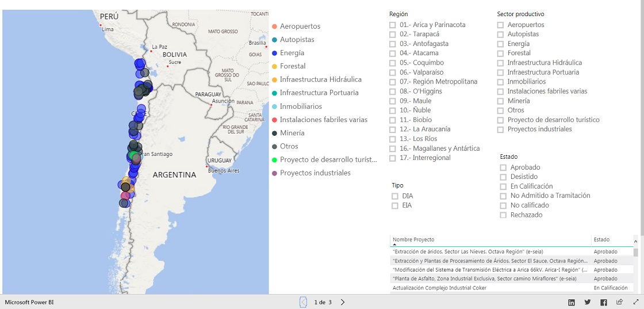The height and width of the screenshot is (309, 644).
Task: Go to the next report page
Action: click(343, 302)
